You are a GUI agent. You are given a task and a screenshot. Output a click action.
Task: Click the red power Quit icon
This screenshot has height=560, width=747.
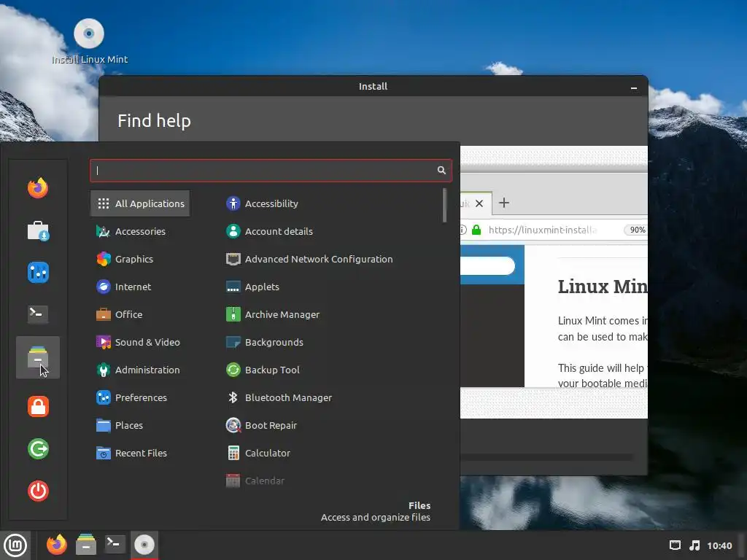click(x=38, y=491)
